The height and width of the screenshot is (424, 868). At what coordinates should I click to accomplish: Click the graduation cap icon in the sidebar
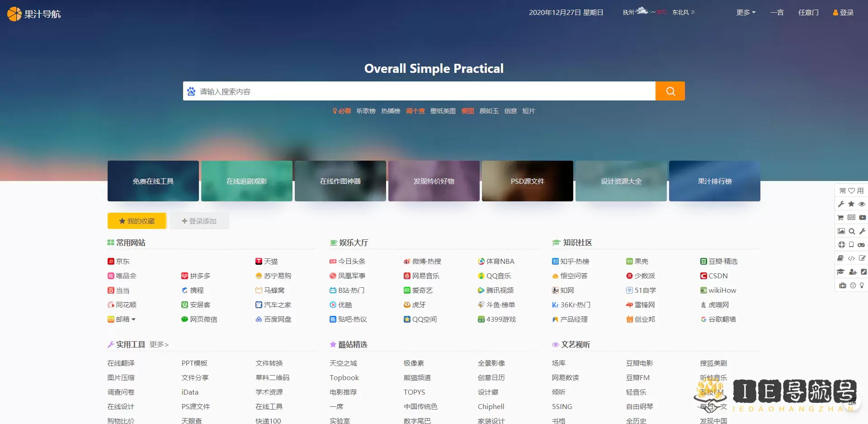(840, 272)
